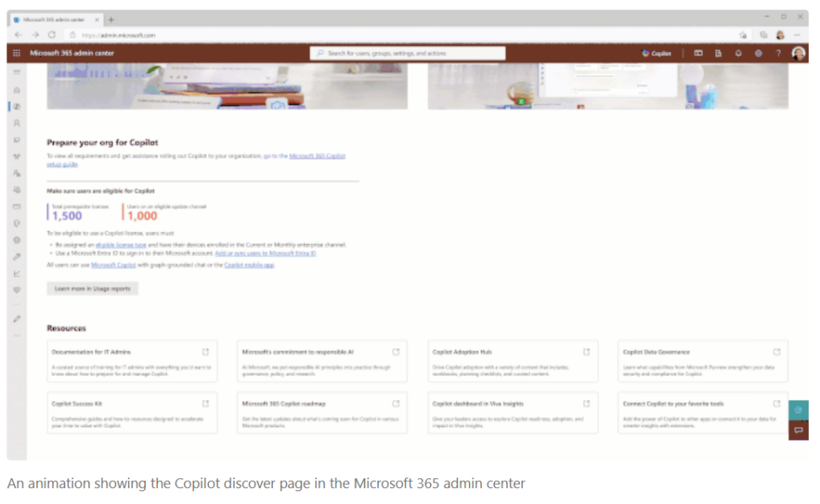Screen dimensions: 820x504
Task: Open Microsoft 365 Copilot roadmap card
Action: [322, 413]
